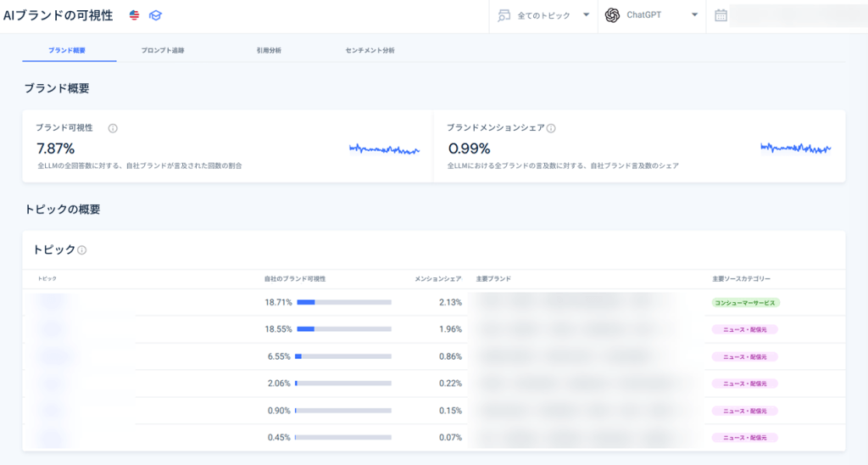Screen dimensions: 868x465
Task: Click the 18.71% visibility progress bar
Action: [344, 303]
